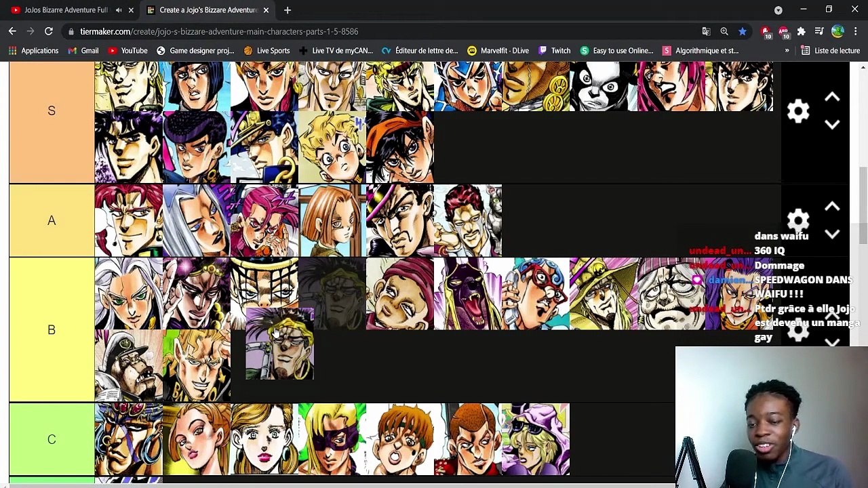Switch to the JoJos Bizarre Adventure YouTube tab

click(x=66, y=10)
